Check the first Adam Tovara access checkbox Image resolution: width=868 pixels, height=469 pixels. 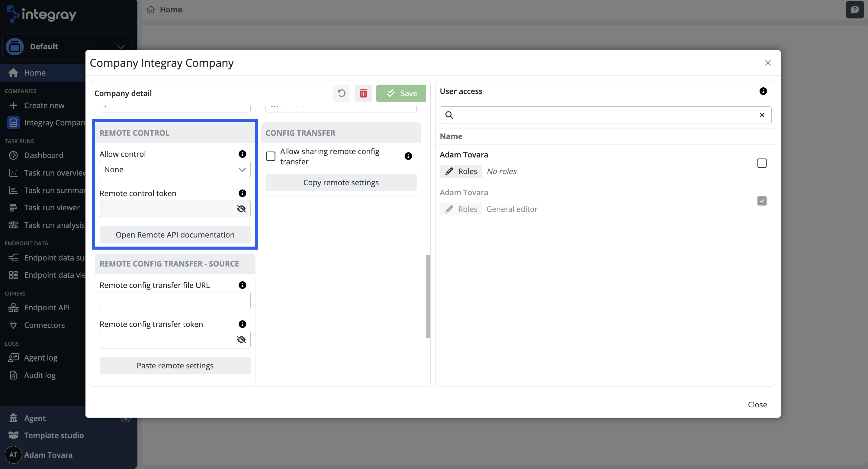tap(761, 163)
